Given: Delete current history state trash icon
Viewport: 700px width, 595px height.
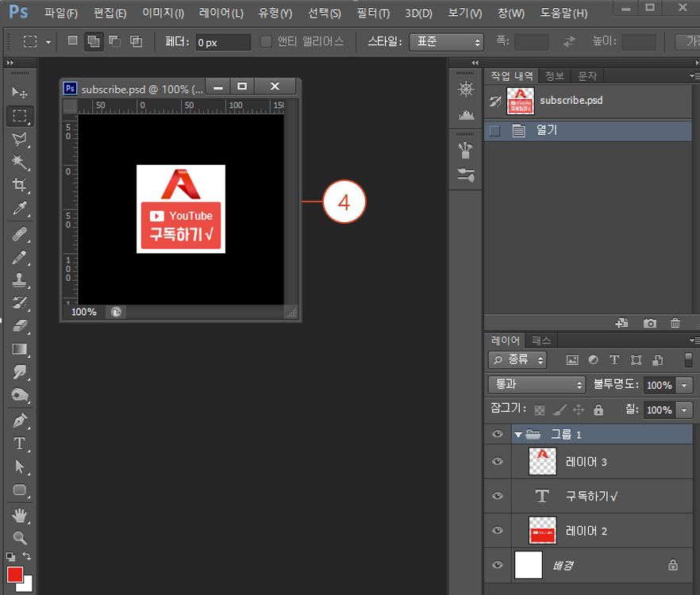Looking at the screenshot, I should tap(675, 323).
